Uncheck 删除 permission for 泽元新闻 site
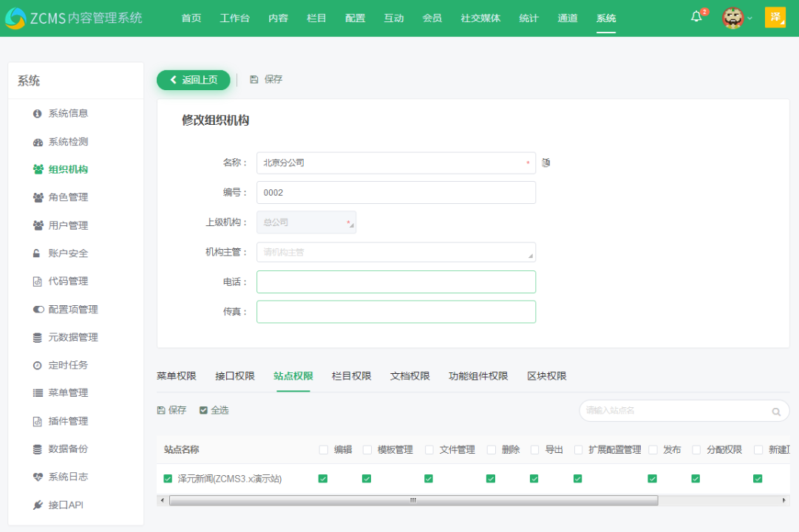799x532 pixels. (x=490, y=478)
